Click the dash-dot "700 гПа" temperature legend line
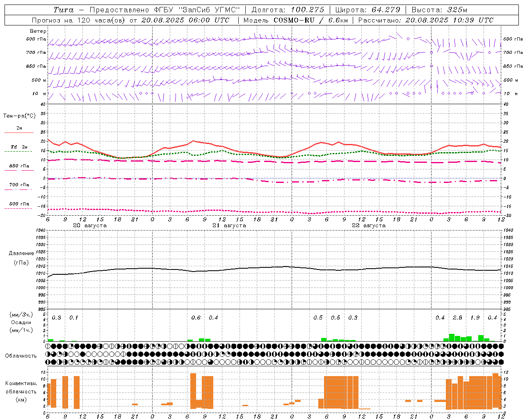 tap(18, 189)
